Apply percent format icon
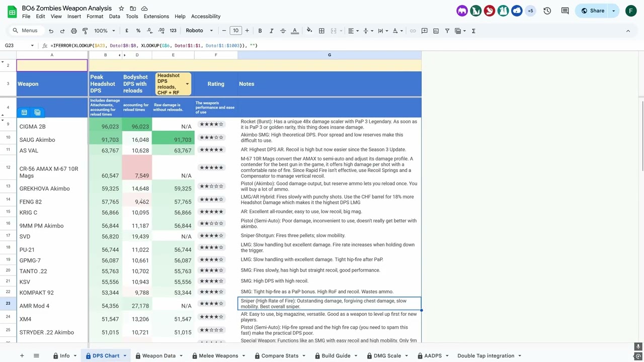Image resolution: width=644 pixels, height=362 pixels. pos(138,31)
